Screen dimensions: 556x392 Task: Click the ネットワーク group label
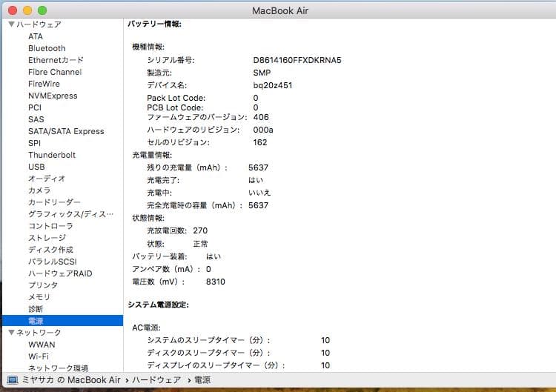pos(39,333)
